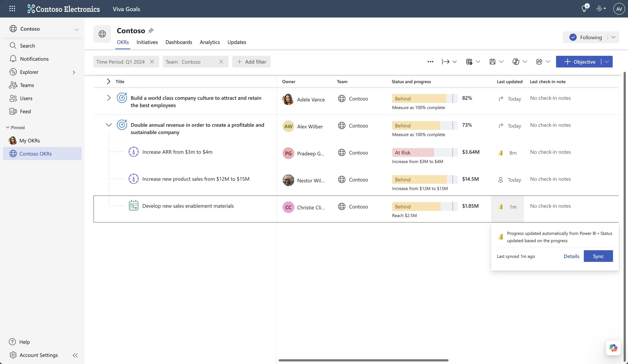This screenshot has width=628, height=364.
Task: Click the share export icon
Action: (539, 62)
